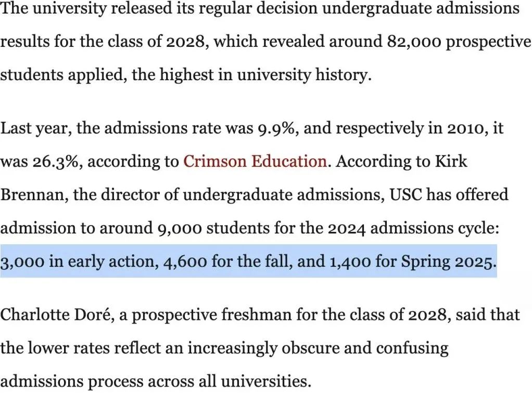
Task: Click the highlighted sentence about early action
Action: [248, 262]
